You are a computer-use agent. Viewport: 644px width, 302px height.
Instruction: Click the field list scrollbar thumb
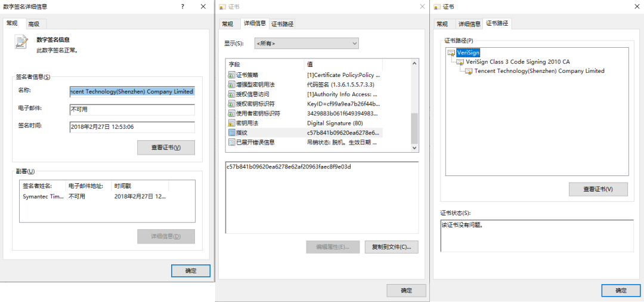414,128
